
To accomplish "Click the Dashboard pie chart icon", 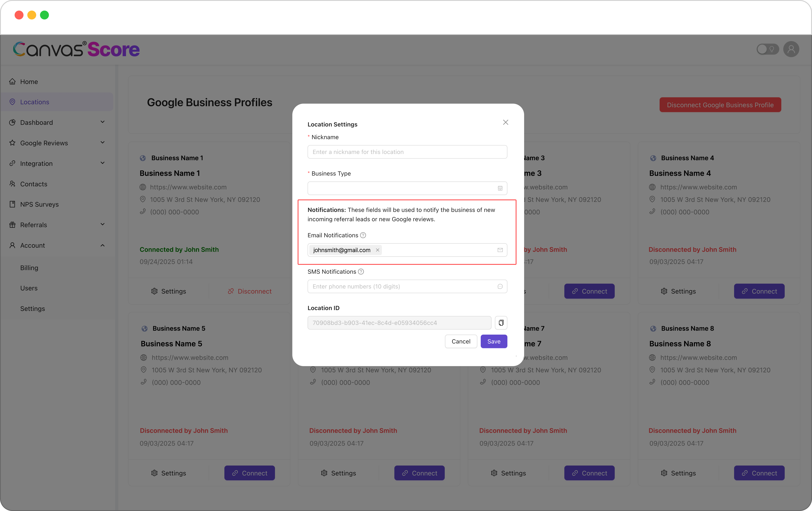I will click(x=12, y=122).
